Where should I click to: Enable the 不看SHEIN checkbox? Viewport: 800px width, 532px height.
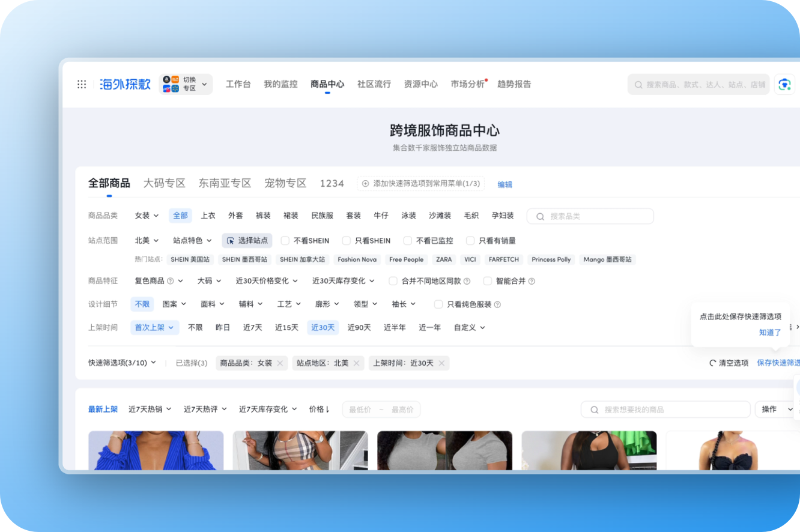coord(285,241)
